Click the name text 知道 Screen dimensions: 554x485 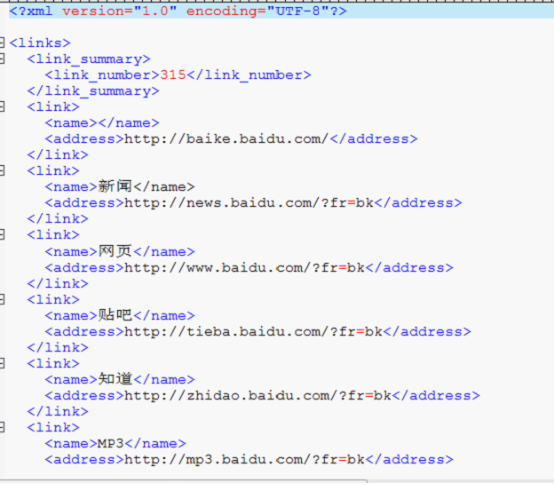tap(115, 379)
